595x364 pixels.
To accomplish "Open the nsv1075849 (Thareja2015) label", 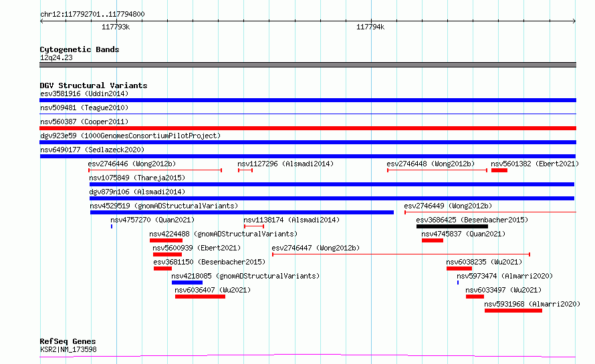I will coord(137,178).
